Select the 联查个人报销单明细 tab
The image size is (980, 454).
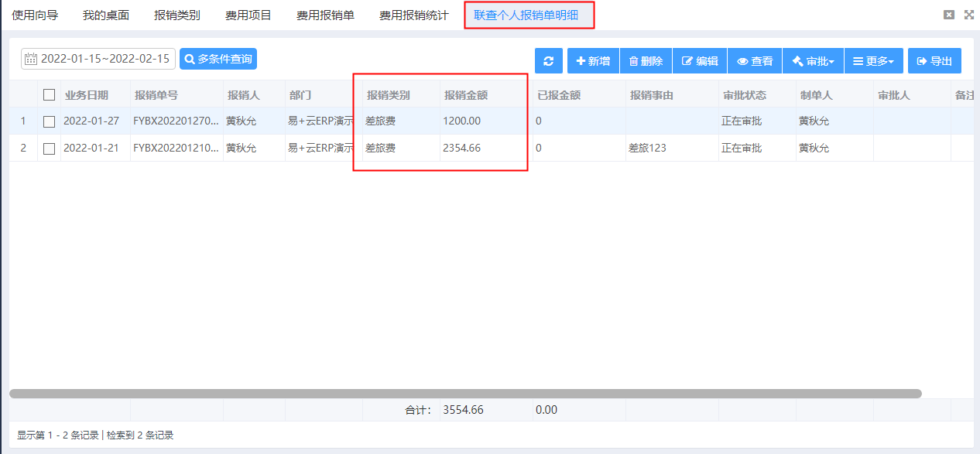point(526,15)
